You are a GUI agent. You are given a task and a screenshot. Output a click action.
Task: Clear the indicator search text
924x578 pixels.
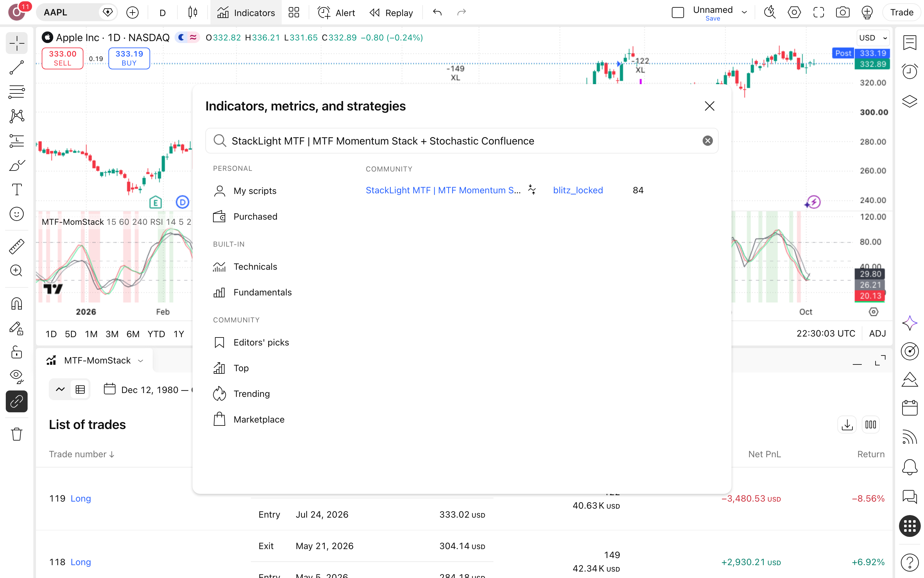tap(707, 141)
